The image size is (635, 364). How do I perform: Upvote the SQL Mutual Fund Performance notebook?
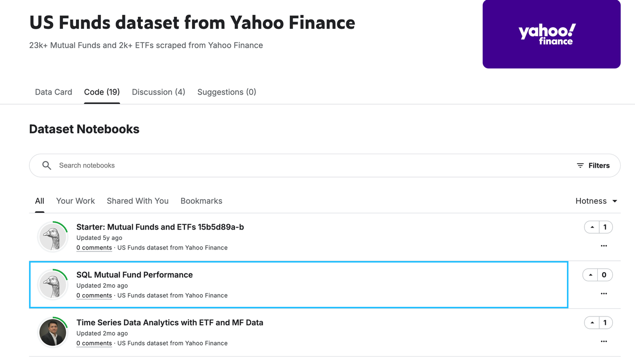[590, 275]
